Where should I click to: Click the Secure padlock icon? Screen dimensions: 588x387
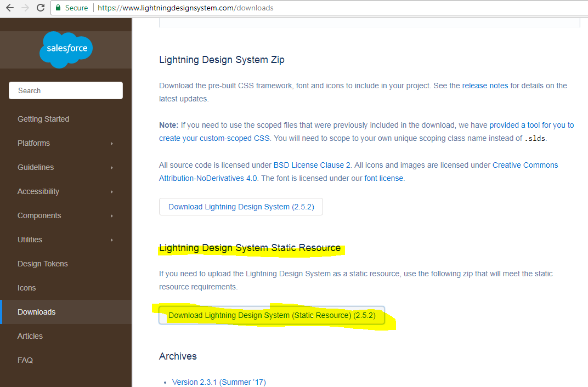[58, 8]
